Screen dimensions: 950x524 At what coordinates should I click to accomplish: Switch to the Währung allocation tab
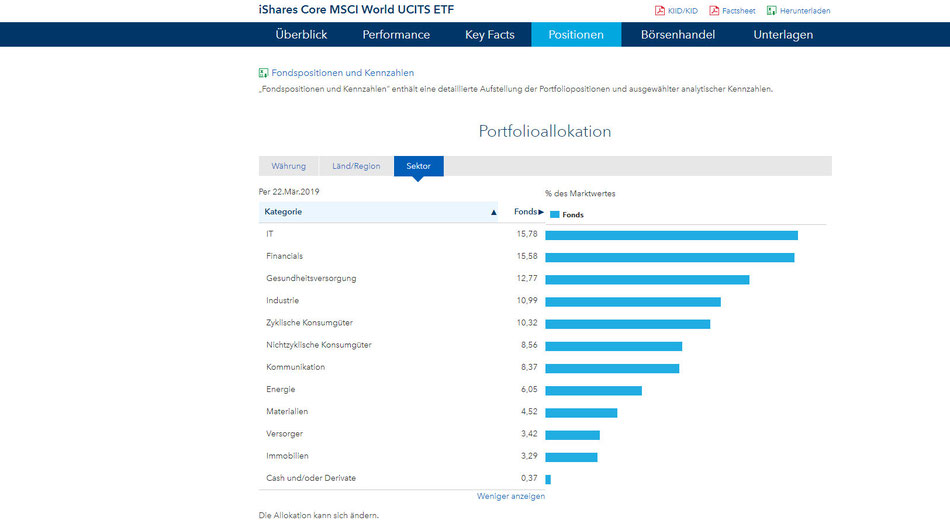pos(288,166)
